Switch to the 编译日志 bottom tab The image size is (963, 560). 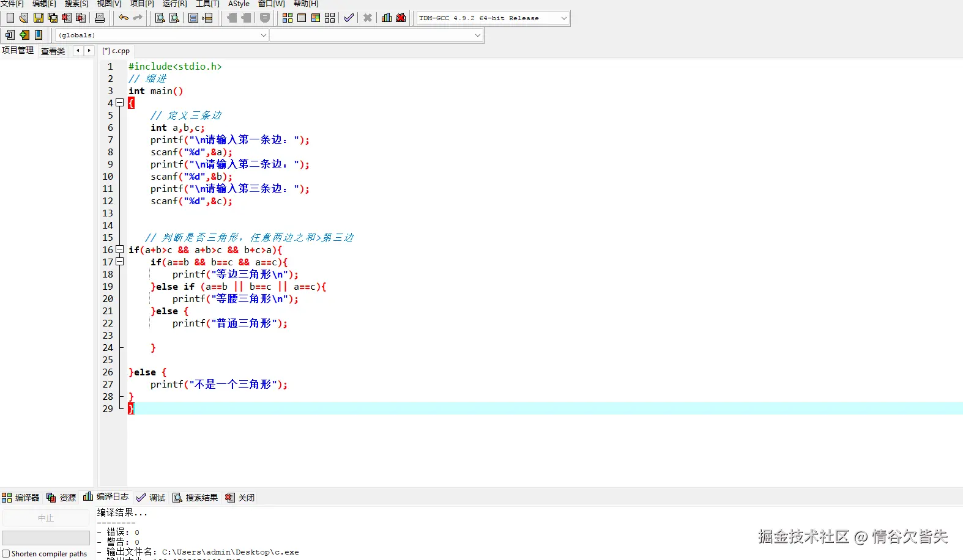coord(106,497)
